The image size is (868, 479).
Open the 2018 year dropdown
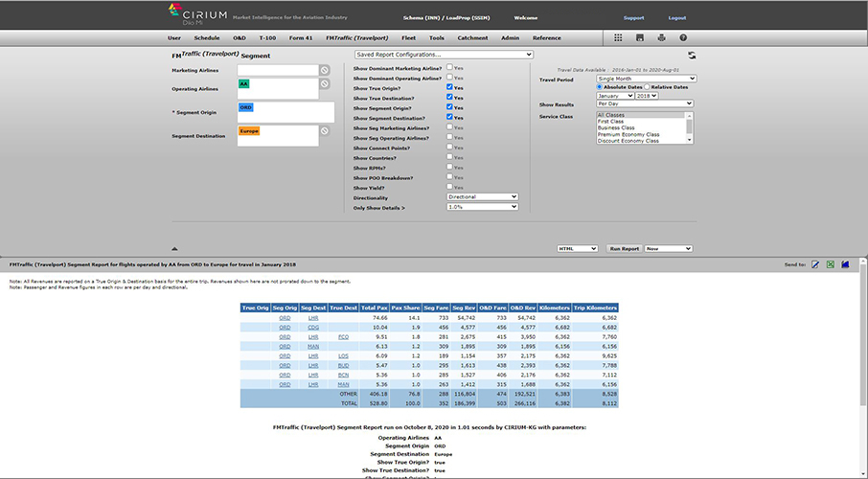pos(647,96)
